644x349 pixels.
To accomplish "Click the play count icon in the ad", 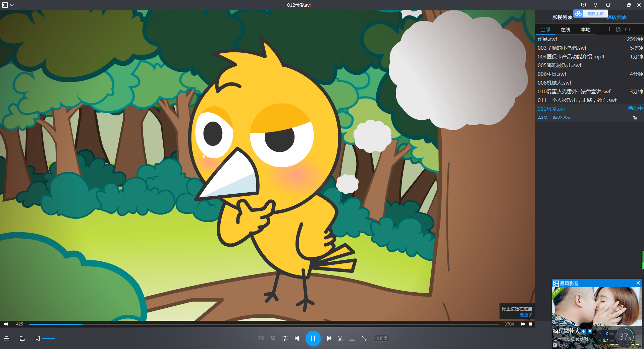I will (x=555, y=345).
